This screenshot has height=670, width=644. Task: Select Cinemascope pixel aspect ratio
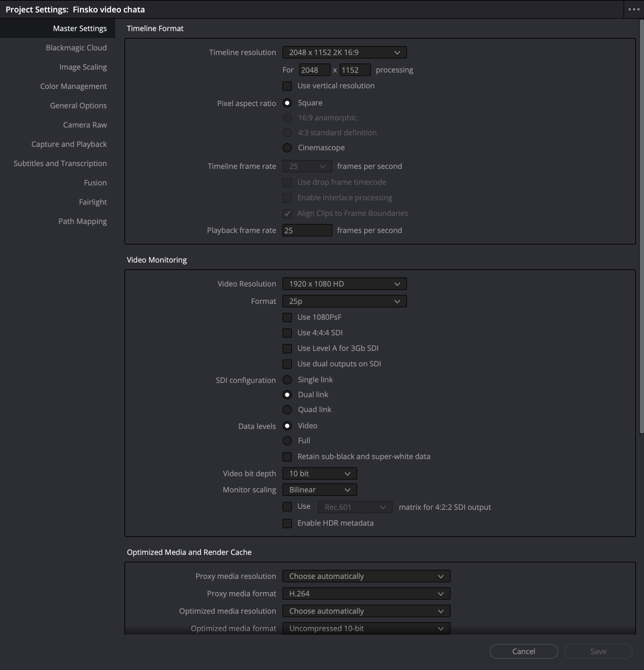coord(287,148)
